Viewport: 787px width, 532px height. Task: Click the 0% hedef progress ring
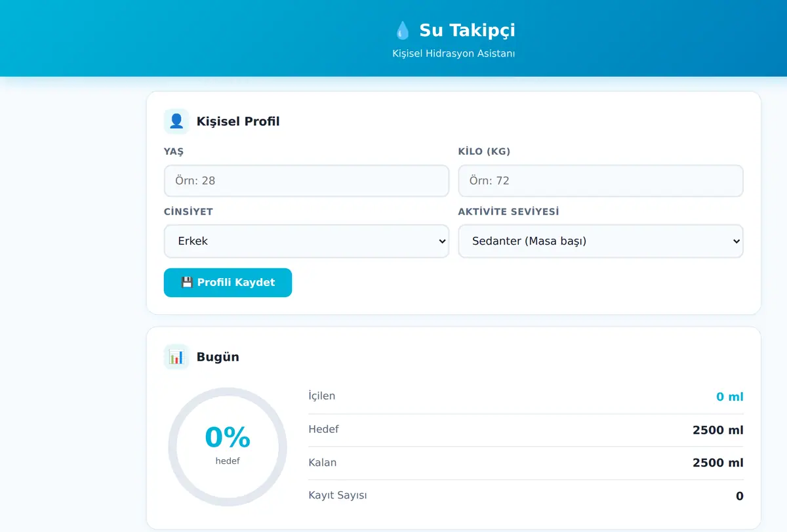(x=228, y=447)
